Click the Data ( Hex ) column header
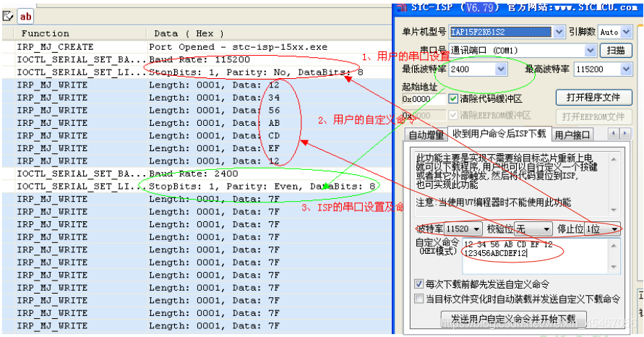644x337 pixels. click(269, 33)
